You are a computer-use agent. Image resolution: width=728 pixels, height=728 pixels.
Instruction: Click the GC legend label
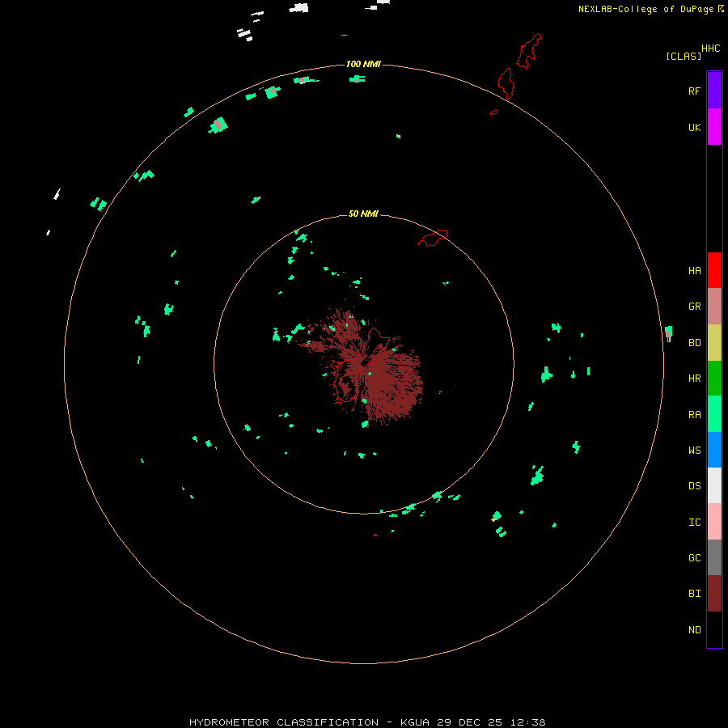point(694,557)
